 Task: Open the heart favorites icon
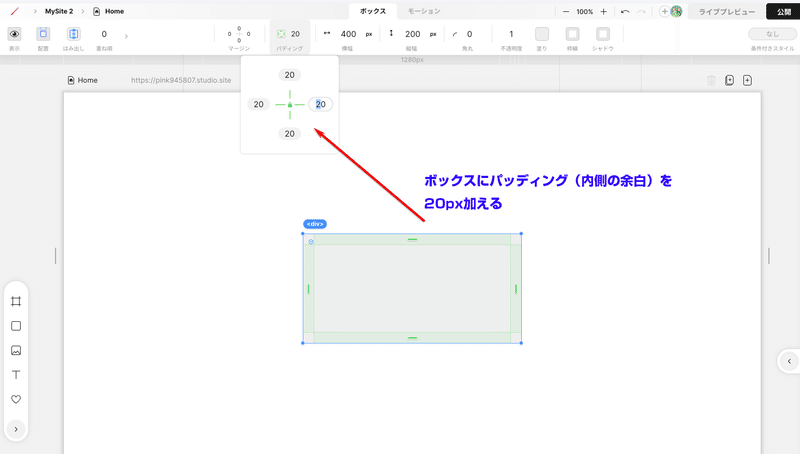[x=16, y=399]
